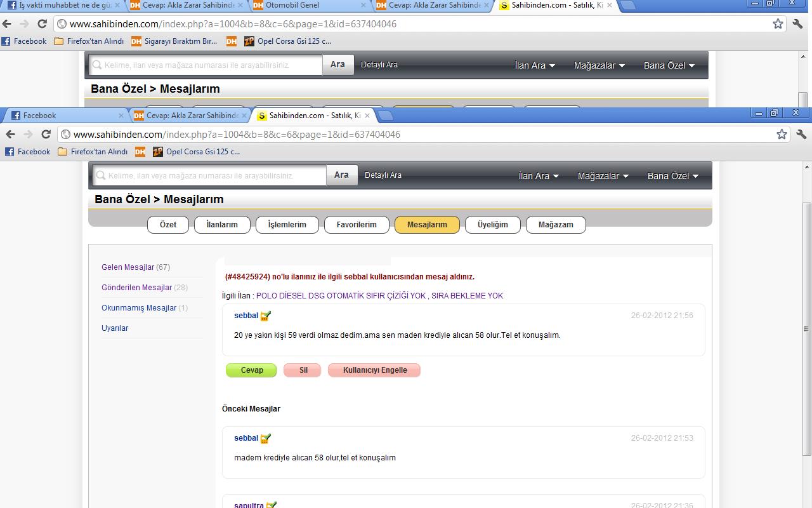
Task: Open the Opel Corsa Gsi bookmark in the front window
Action: 196,152
